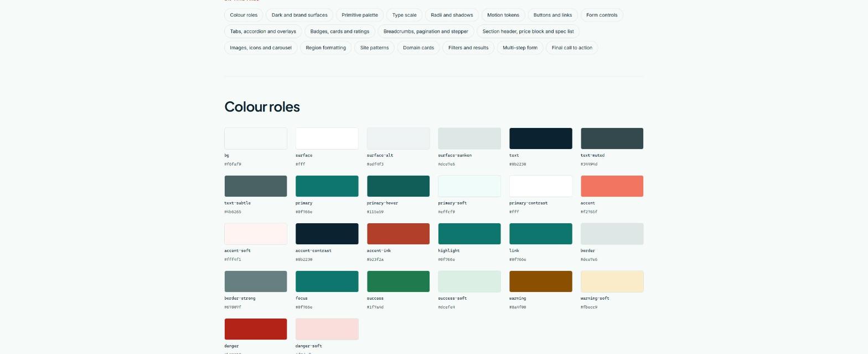This screenshot has height=354, width=868.
Task: Pick the text-muted swatch
Action: tap(612, 138)
